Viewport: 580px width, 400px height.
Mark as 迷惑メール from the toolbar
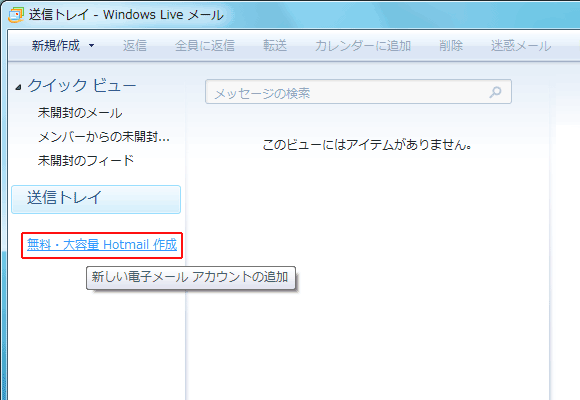point(521,46)
